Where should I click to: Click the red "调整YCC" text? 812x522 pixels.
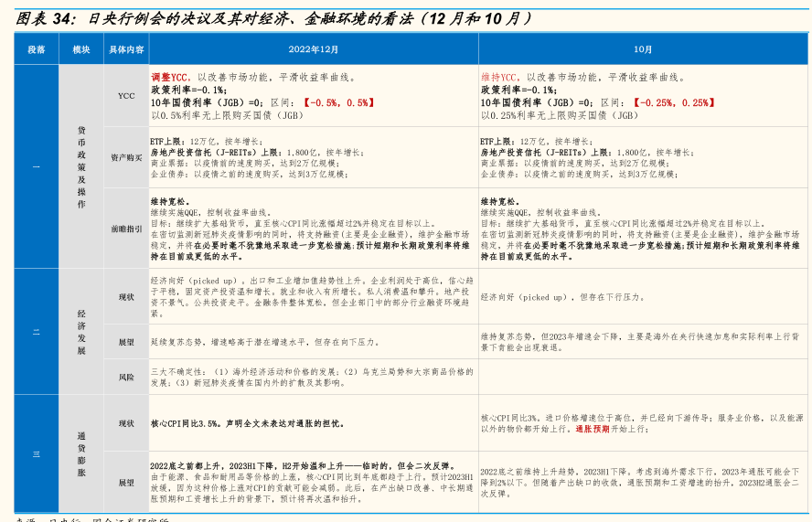171,78
